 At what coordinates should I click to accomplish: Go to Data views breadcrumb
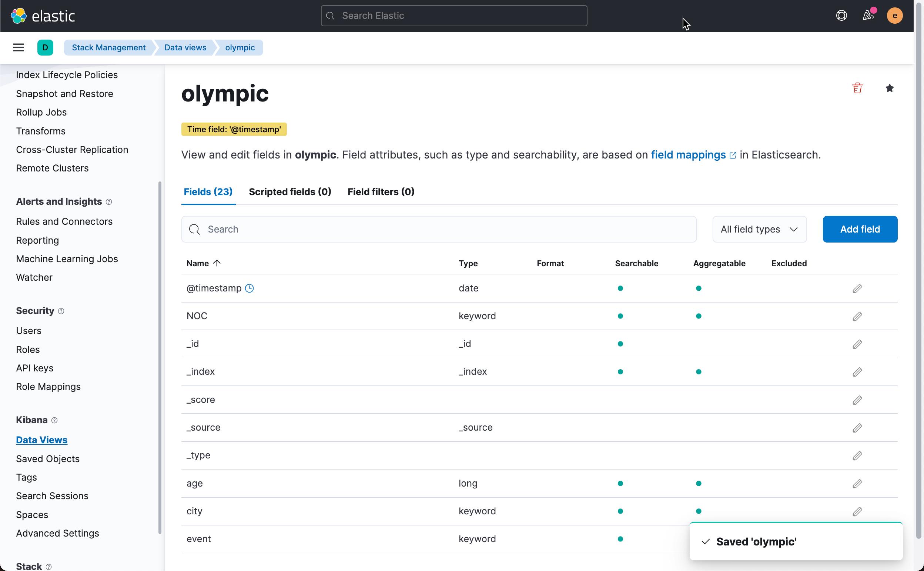(x=185, y=47)
